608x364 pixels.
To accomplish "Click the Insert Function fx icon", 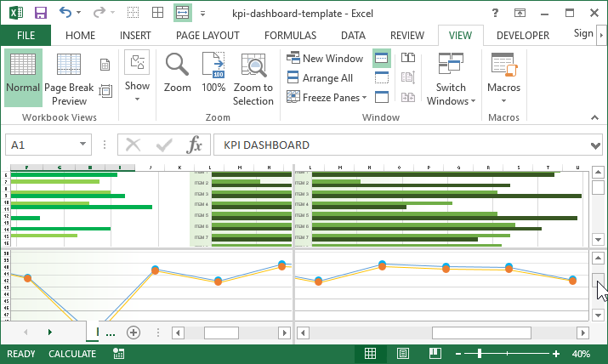I will pos(195,145).
